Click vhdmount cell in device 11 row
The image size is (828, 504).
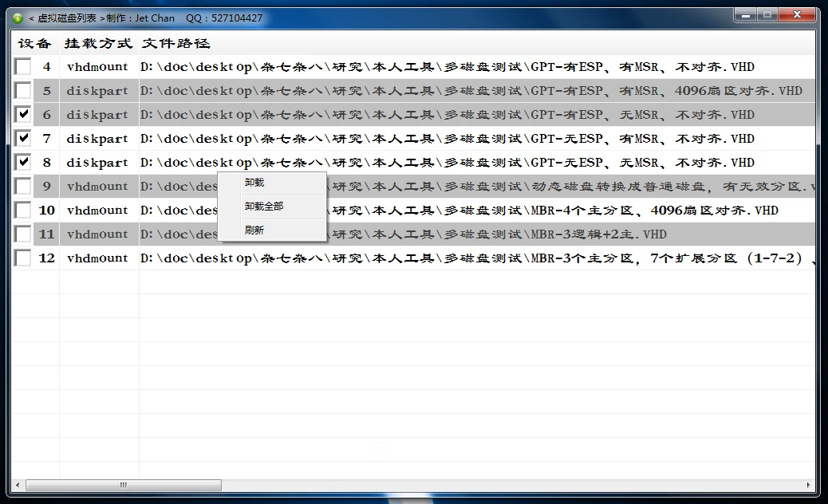coord(97,234)
